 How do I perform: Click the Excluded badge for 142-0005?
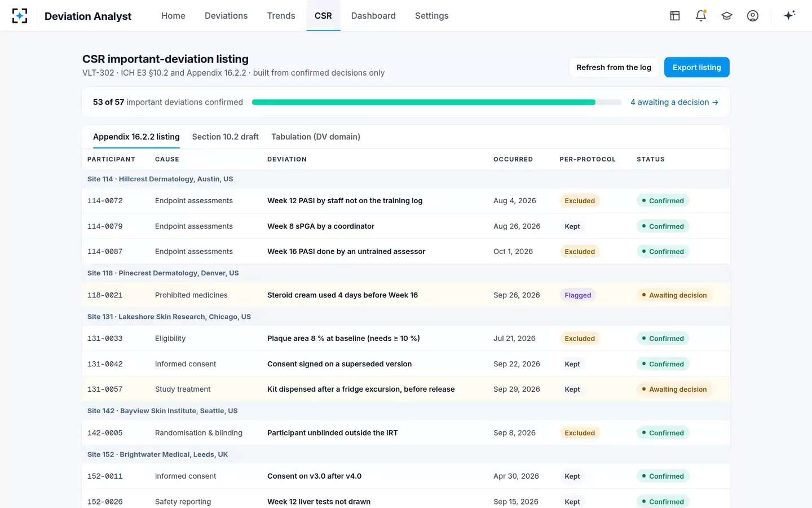[580, 433]
